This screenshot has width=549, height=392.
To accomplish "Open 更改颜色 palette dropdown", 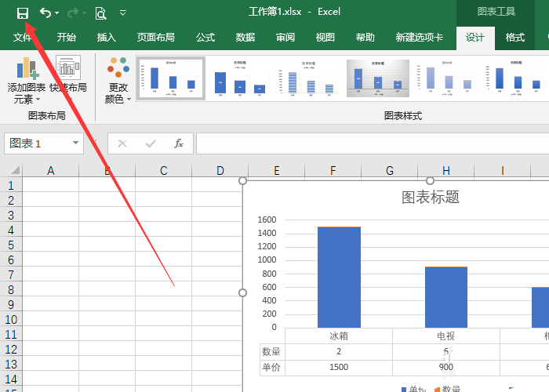I will 118,81.
